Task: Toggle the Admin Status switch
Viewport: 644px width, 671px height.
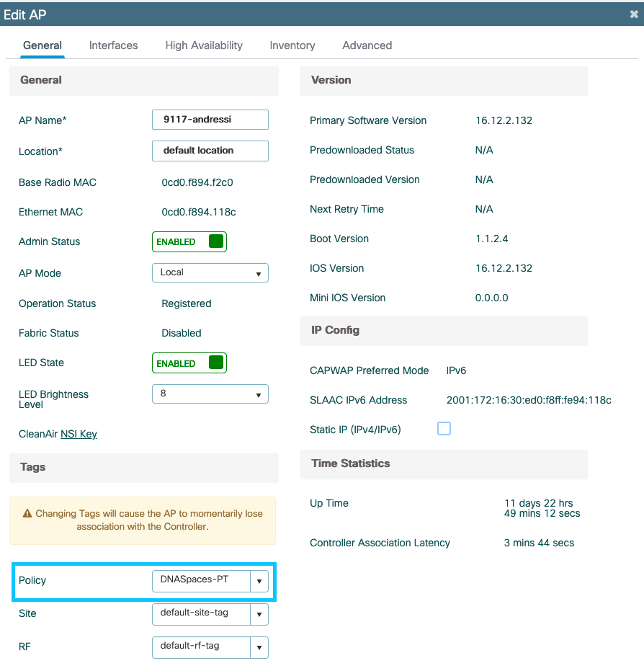Action: pyautogui.click(x=189, y=241)
